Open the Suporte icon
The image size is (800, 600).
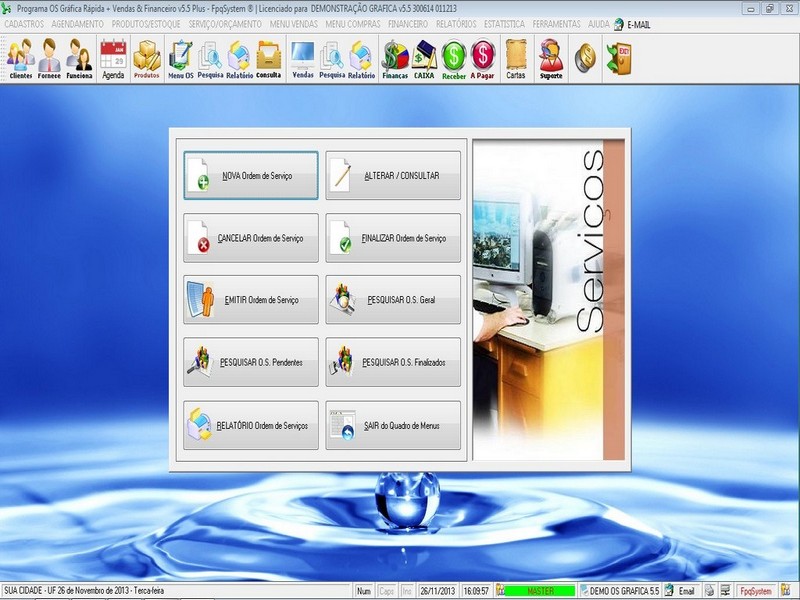(x=551, y=57)
